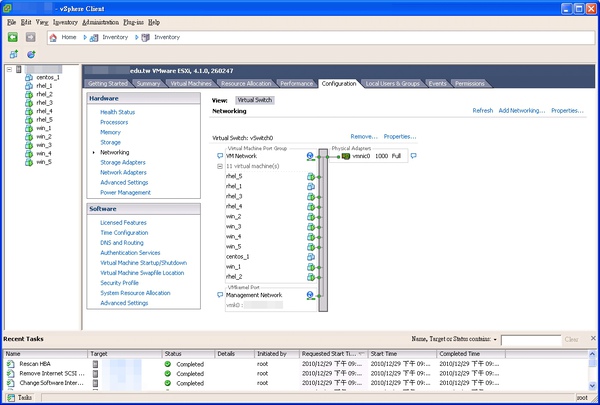Click Remove link for vSwitch0
Image resolution: width=600 pixels, height=405 pixels.
pos(364,137)
